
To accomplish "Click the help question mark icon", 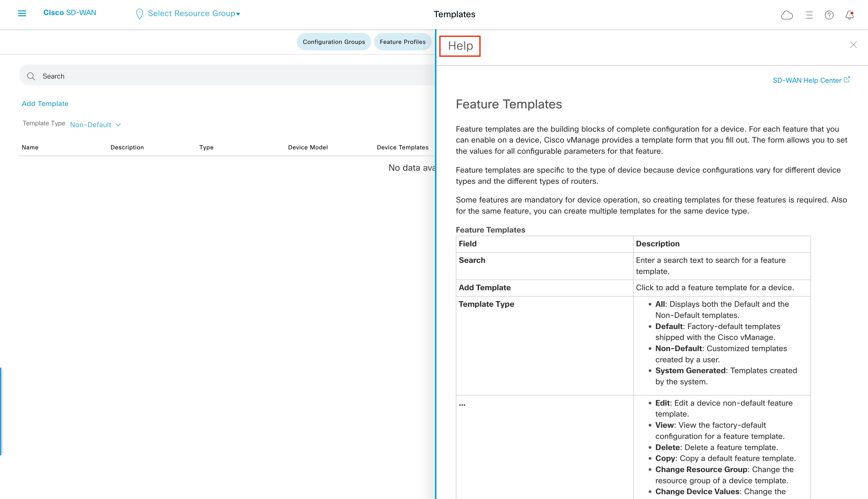I will (829, 15).
